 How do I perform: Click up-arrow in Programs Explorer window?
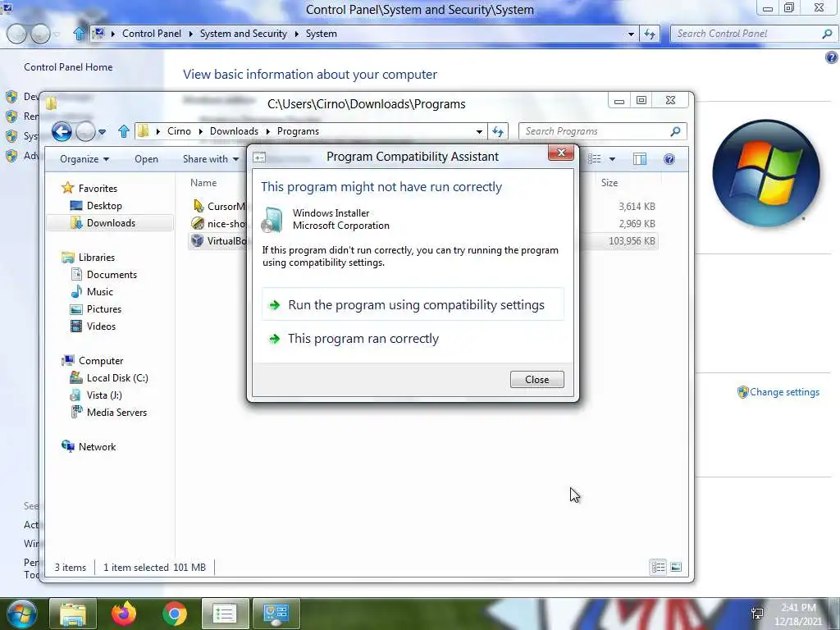click(x=124, y=131)
